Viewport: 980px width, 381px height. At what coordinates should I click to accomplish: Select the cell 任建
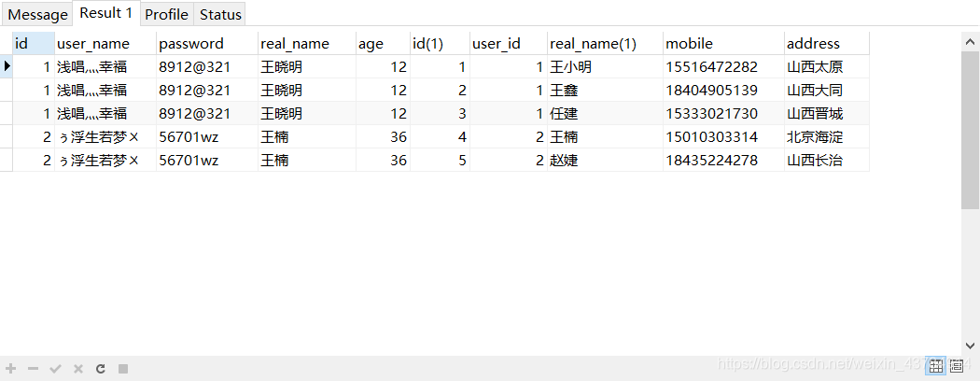tap(605, 113)
